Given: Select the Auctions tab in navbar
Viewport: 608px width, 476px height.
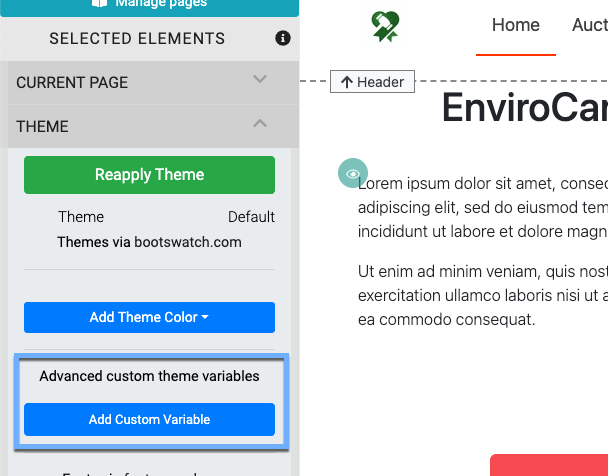Looking at the screenshot, I should pyautogui.click(x=589, y=26).
